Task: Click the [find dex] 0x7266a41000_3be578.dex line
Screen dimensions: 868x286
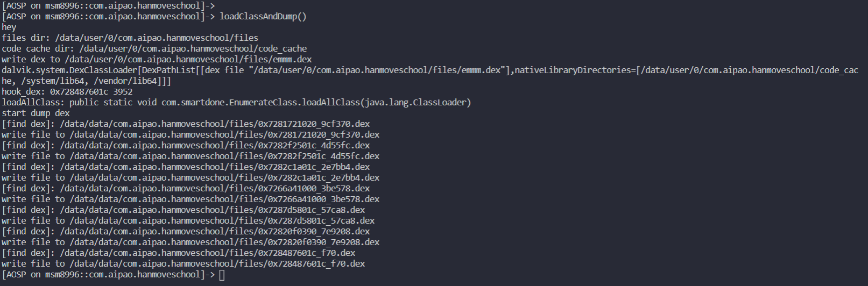Action: [x=186, y=188]
